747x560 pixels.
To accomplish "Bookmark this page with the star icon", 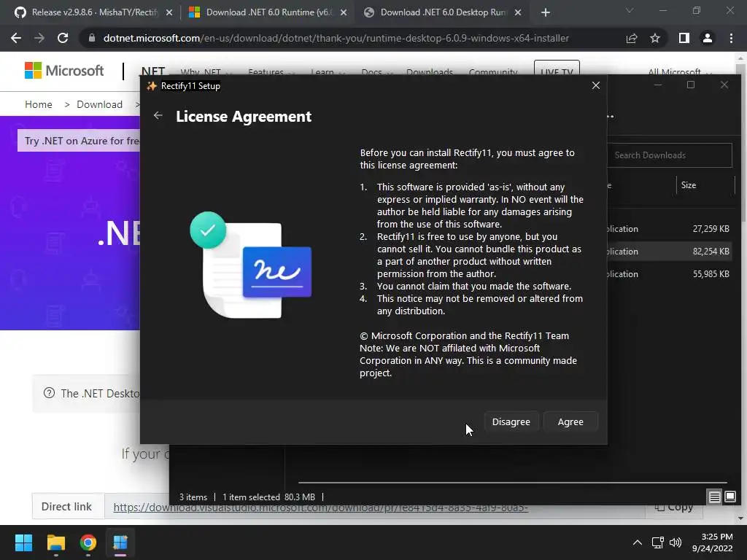I will pos(655,38).
